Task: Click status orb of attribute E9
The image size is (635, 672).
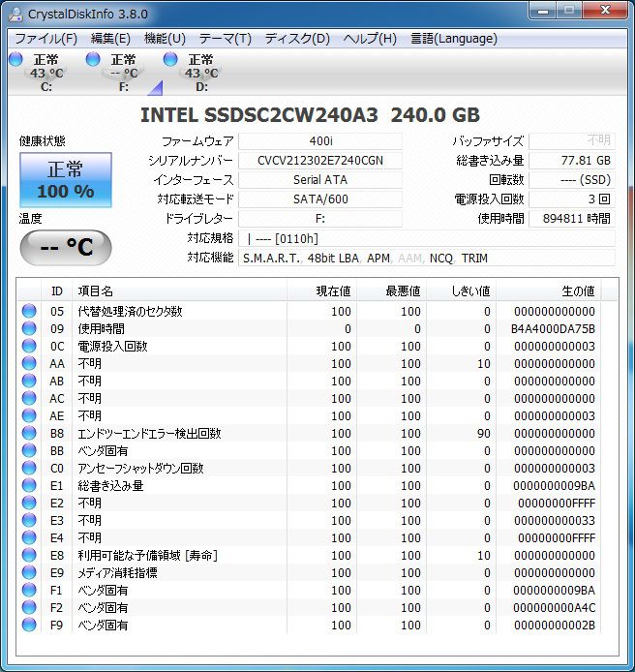Action: click(x=29, y=572)
